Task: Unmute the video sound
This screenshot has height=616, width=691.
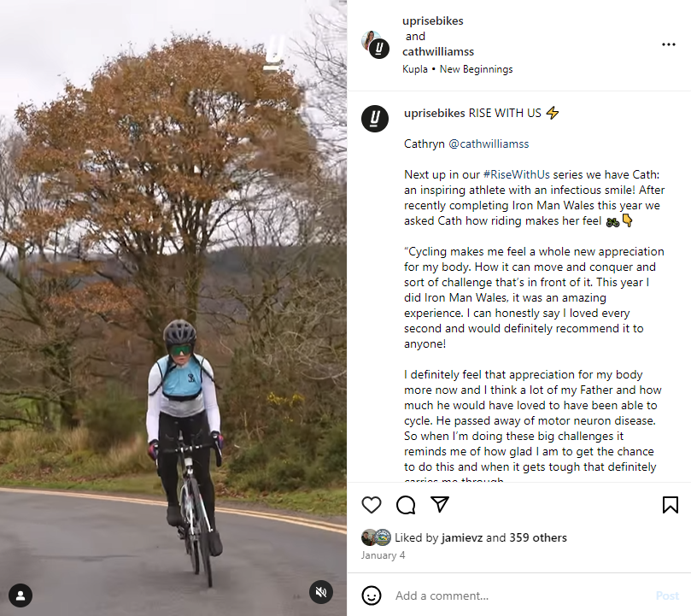Action: (x=321, y=592)
